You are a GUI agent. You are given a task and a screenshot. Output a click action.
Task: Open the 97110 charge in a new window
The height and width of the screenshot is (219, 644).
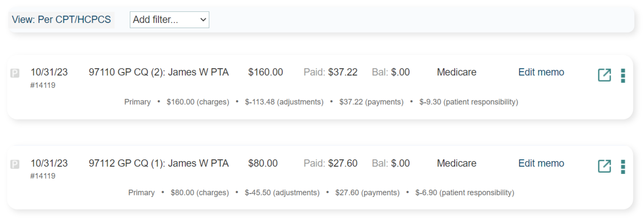(604, 75)
